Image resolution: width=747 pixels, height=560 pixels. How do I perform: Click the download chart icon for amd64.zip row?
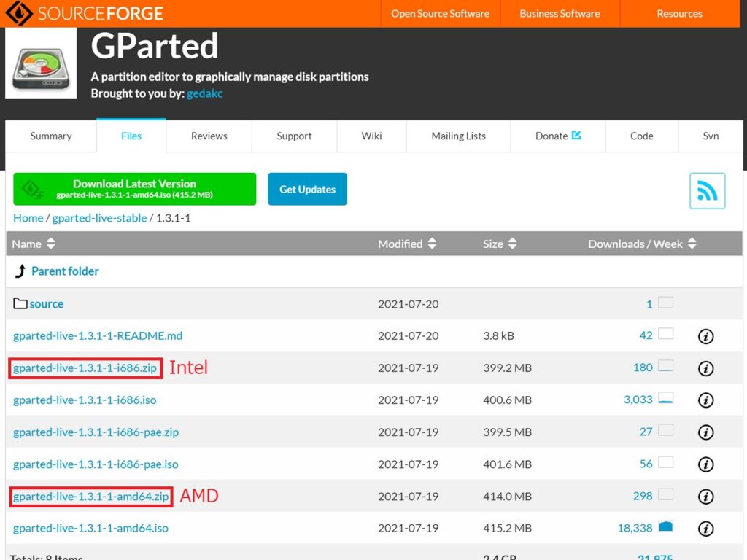tap(665, 494)
